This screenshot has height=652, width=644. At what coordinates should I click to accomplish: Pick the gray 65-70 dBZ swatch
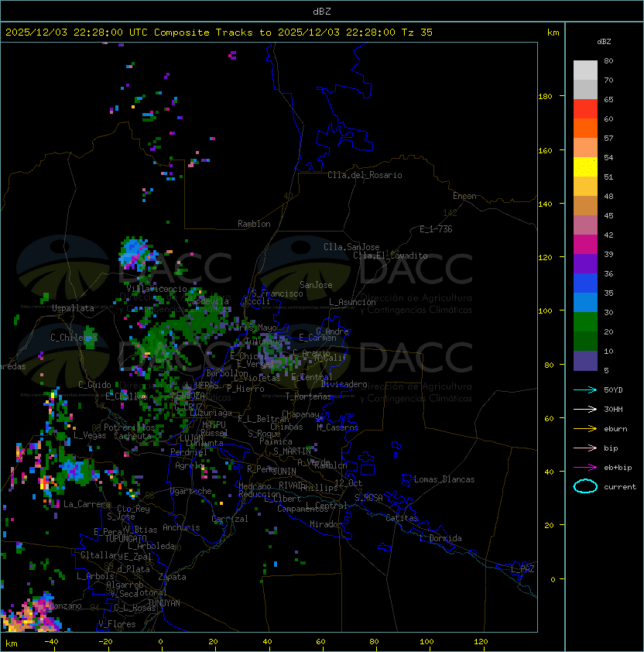point(585,89)
